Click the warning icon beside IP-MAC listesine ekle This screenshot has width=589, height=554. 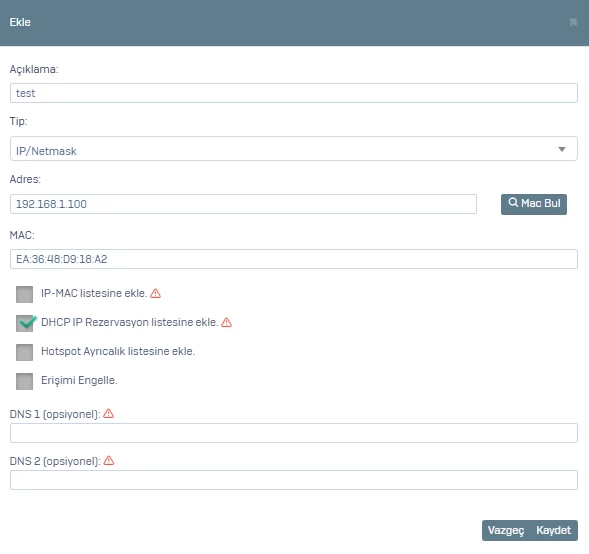coord(156,293)
